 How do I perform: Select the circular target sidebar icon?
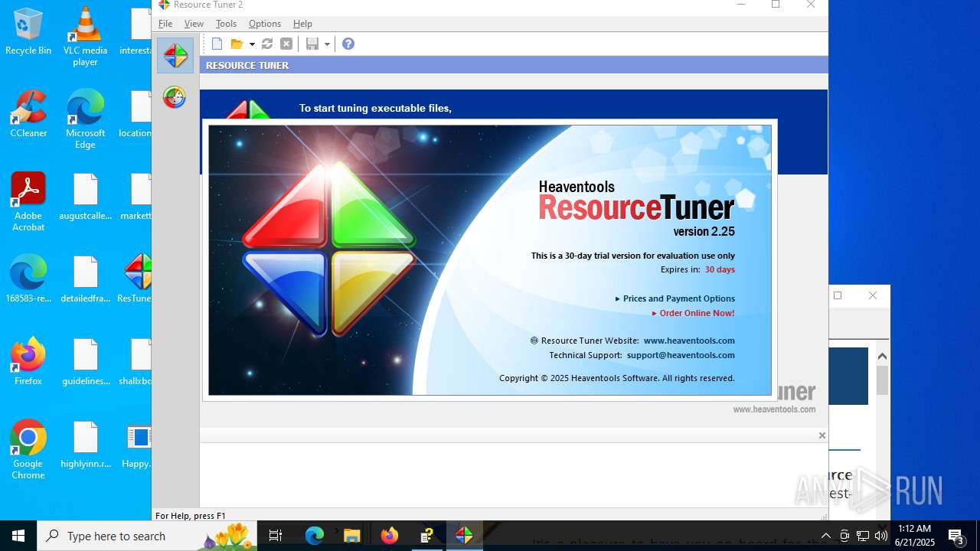175,97
